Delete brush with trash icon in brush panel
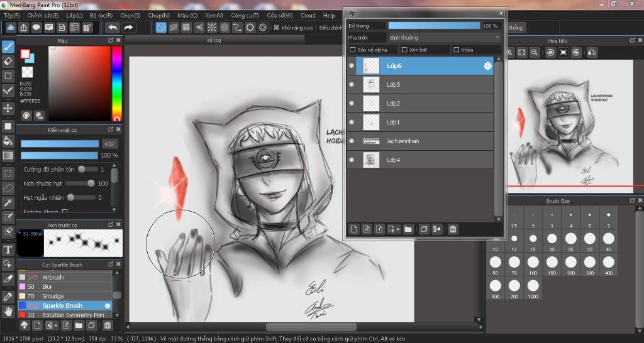This screenshot has width=644, height=343. 107,325
